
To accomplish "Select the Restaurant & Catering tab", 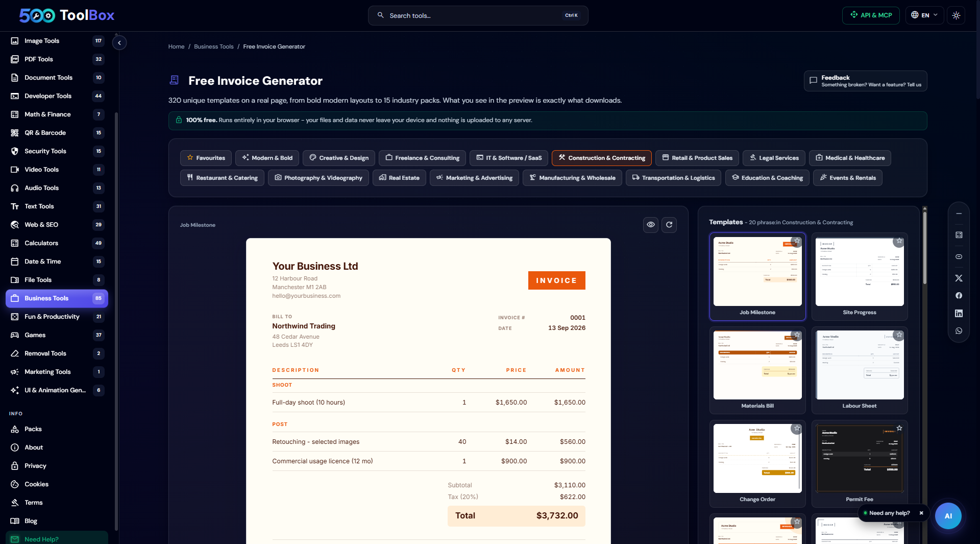I will coord(222,178).
